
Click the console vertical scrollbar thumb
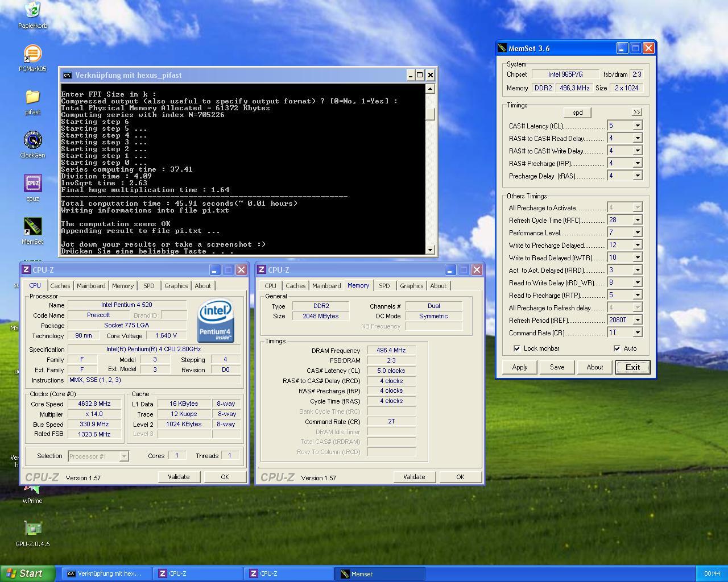(x=430, y=114)
